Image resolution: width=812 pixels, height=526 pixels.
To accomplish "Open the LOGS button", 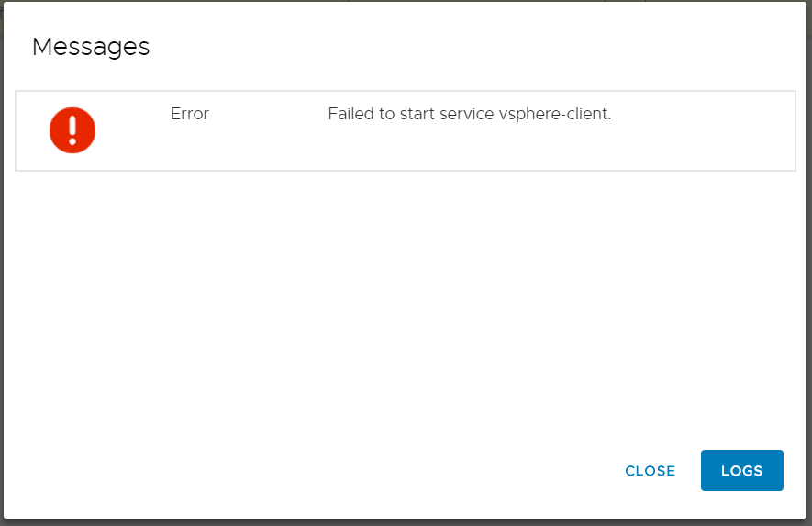I will [741, 470].
